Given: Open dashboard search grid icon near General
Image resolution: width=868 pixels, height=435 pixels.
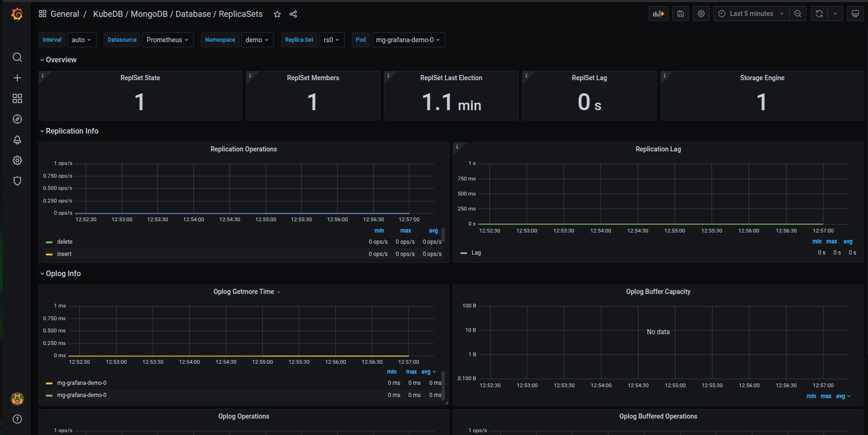Looking at the screenshot, I should [43, 14].
